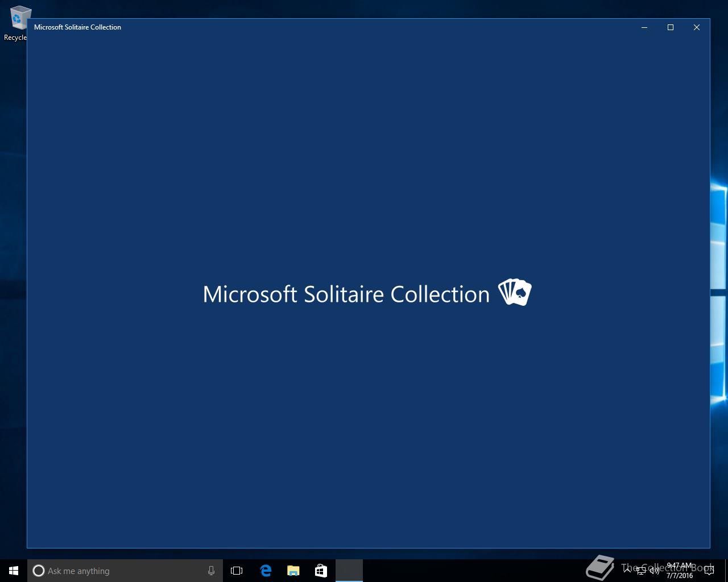Select the active Solitaire Collection taskbar button
Screen dimensions: 728x582
(349, 571)
